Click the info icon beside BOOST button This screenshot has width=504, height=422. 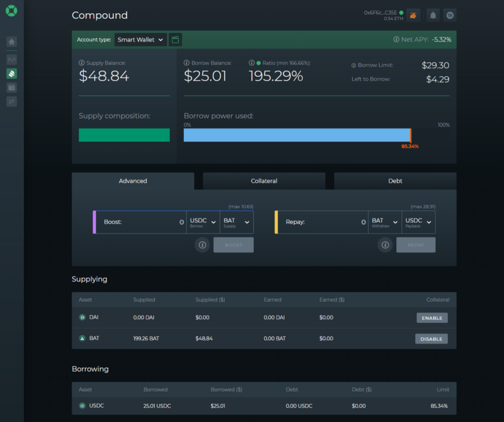pos(202,245)
